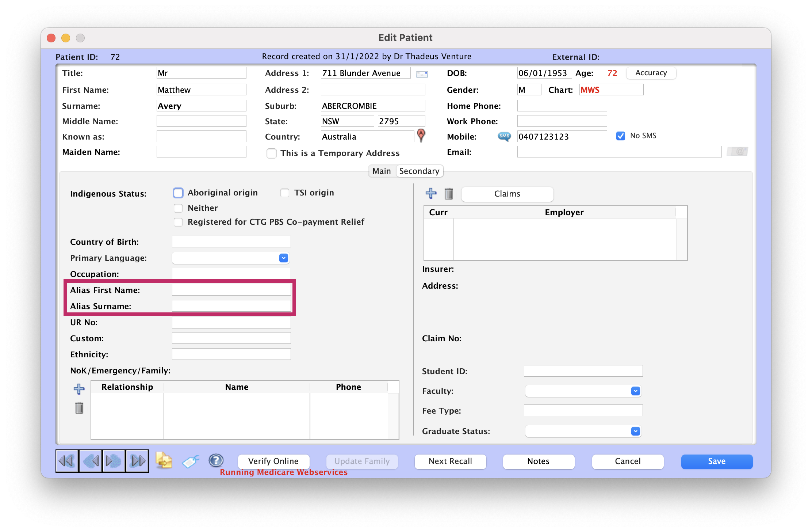Open help using the question mark icon
The height and width of the screenshot is (532, 812).
pos(216,461)
